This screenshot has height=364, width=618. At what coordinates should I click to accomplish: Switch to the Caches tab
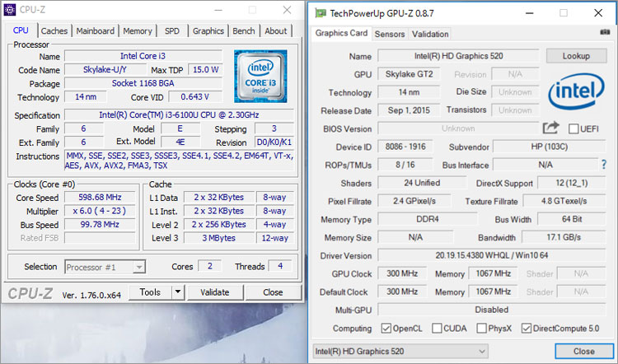pos(54,30)
